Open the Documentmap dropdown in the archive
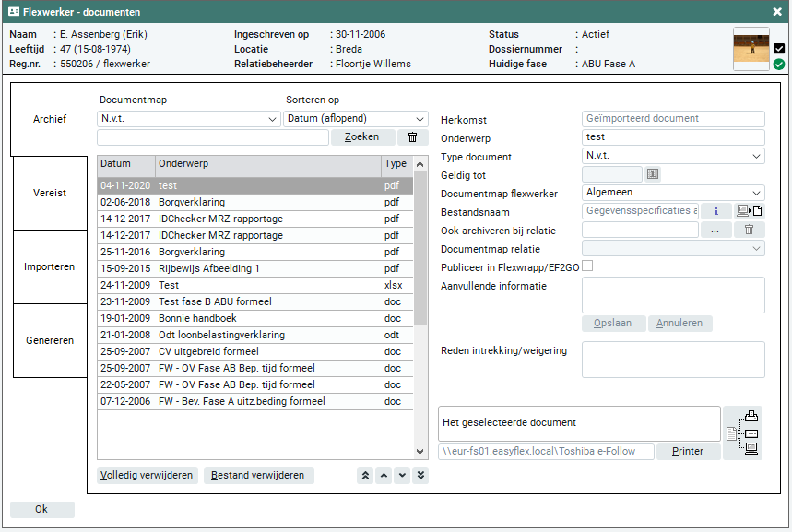This screenshot has width=792, height=532. tap(188, 119)
